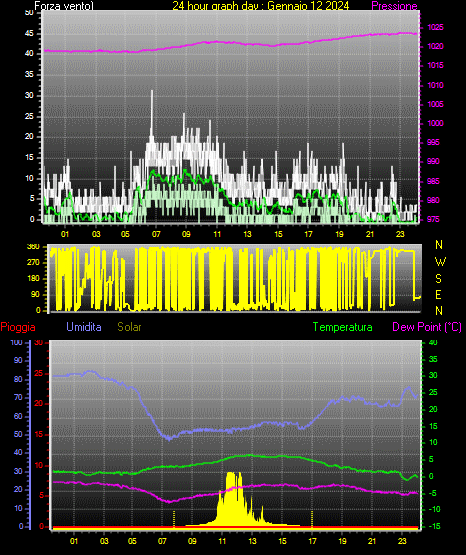Click the '60' humidity axis value

click(x=18, y=416)
